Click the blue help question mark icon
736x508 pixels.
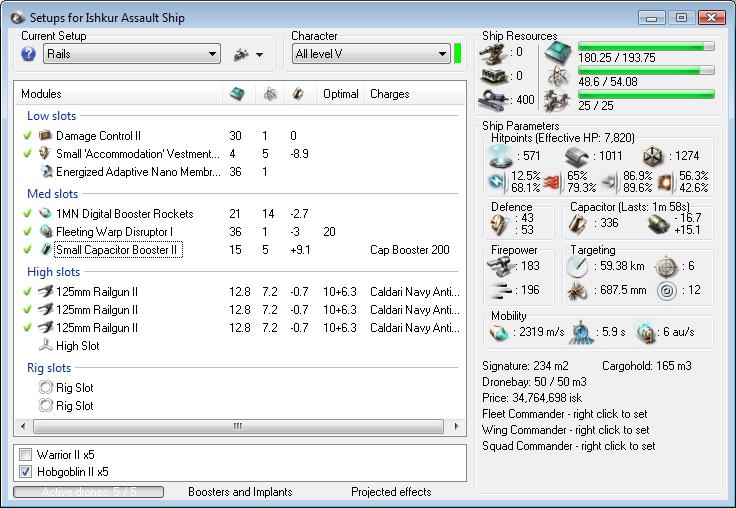tap(29, 54)
